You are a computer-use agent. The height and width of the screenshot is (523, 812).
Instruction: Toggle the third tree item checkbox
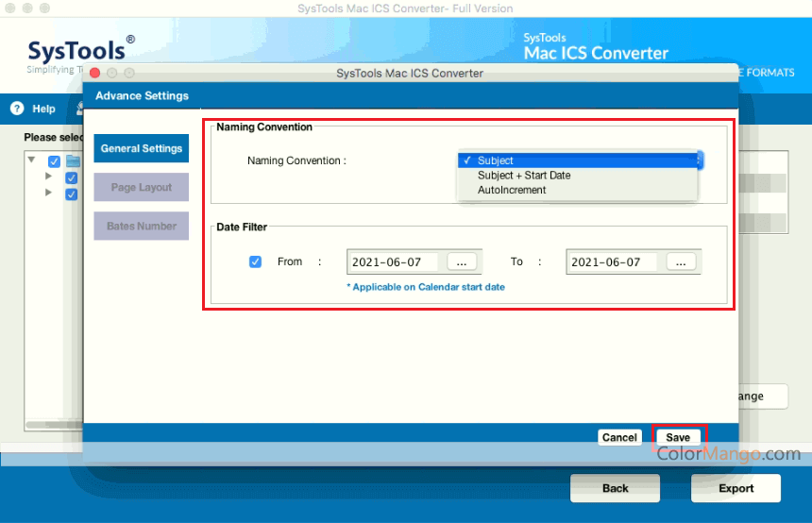71,194
